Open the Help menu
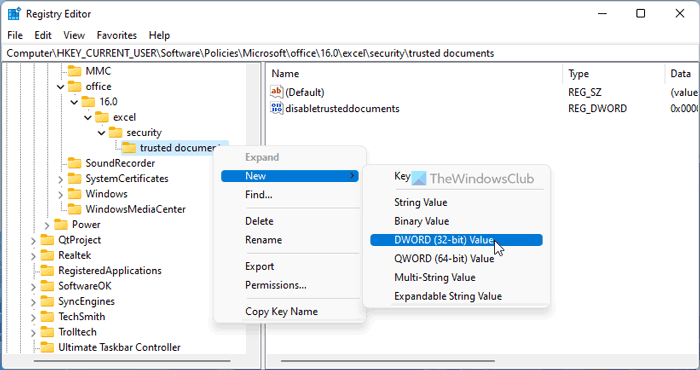700x370 pixels. tap(159, 35)
